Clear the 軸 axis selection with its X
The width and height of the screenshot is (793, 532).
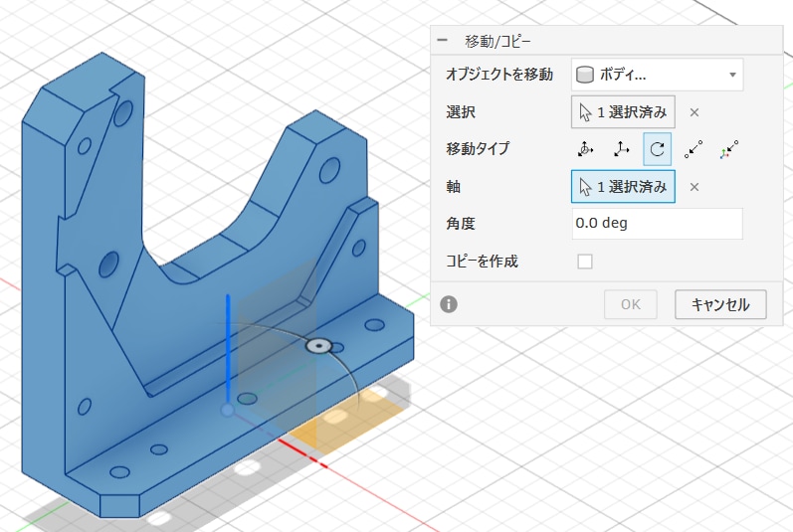[694, 187]
